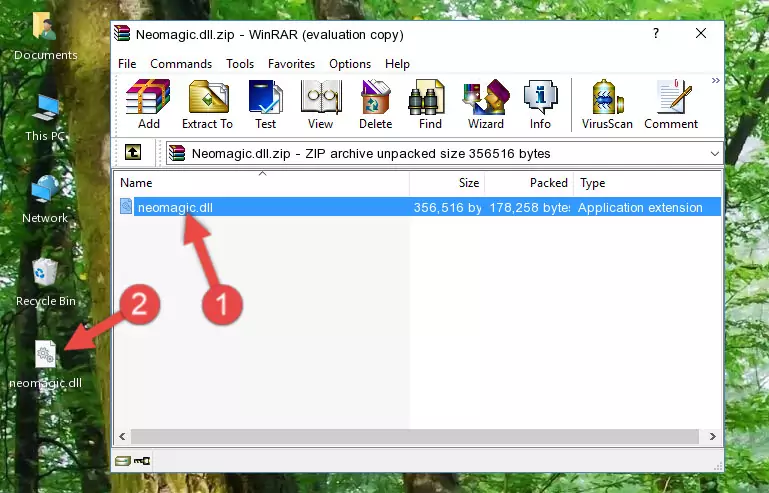The width and height of the screenshot is (769, 493).
Task: Sort by Size column header
Action: click(x=447, y=182)
